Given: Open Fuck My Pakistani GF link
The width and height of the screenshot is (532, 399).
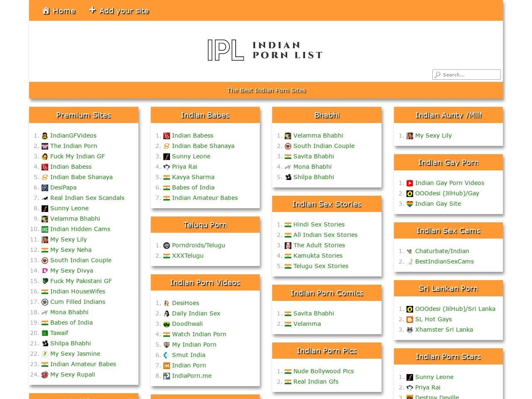Looking at the screenshot, I should pos(81,281).
